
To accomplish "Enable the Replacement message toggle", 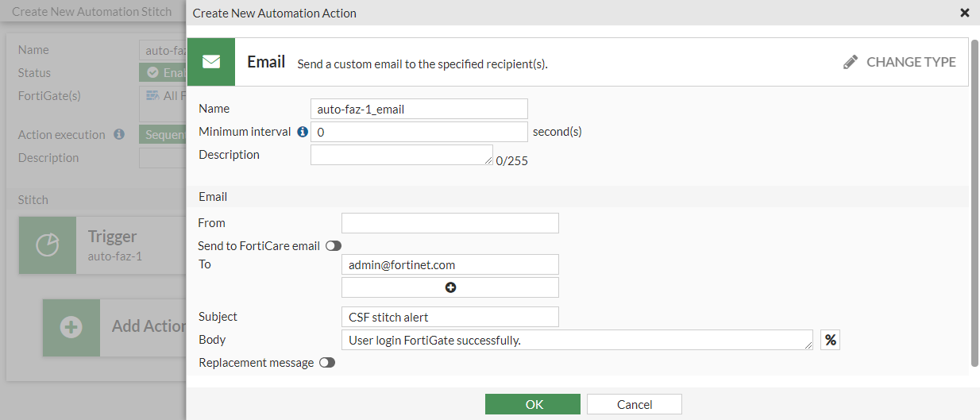I will pos(327,363).
